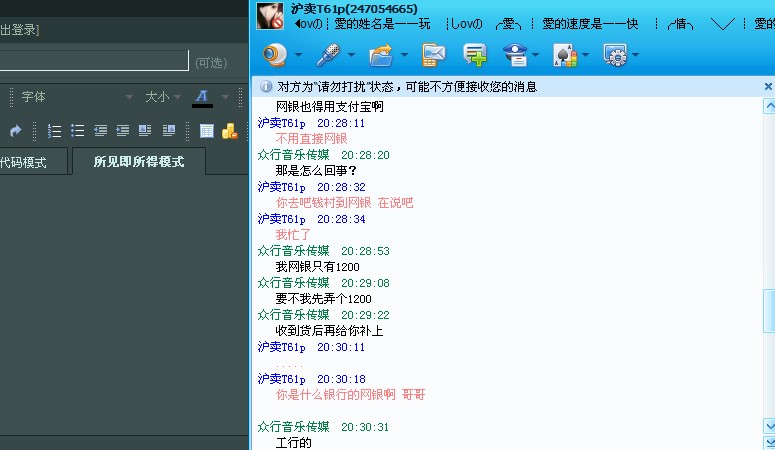Expand the arrow next to the apps gear icon
775x450 pixels.
click(x=634, y=55)
